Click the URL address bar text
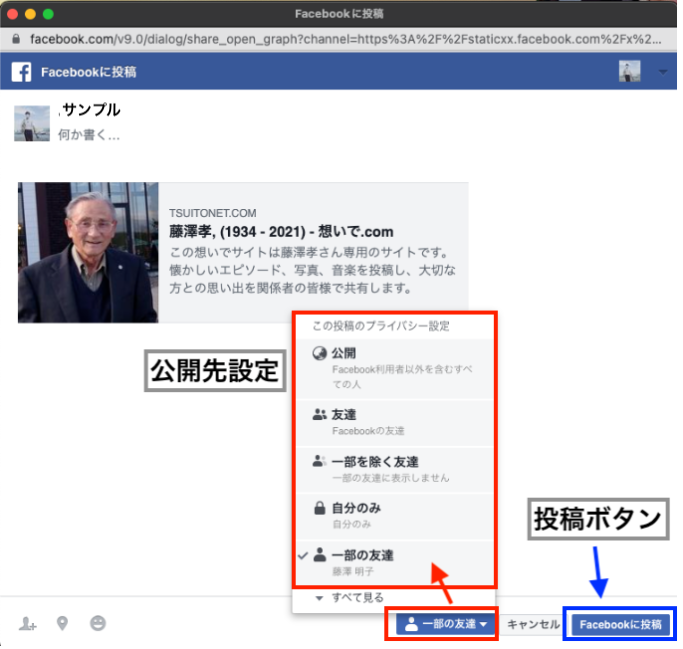Viewport: 683px width, 649px height. pyautogui.click(x=346, y=39)
